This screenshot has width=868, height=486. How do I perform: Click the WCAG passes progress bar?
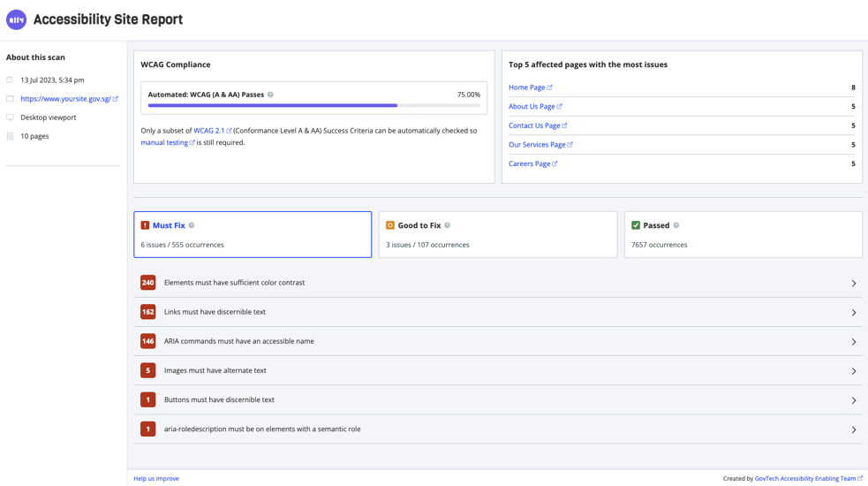pyautogui.click(x=313, y=105)
